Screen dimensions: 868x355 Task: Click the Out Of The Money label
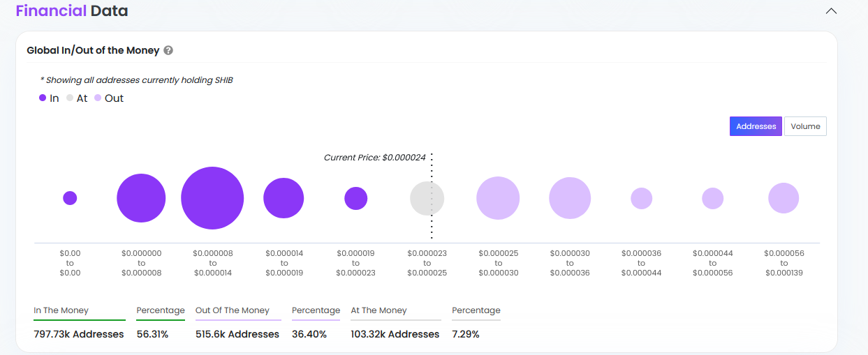pos(233,310)
